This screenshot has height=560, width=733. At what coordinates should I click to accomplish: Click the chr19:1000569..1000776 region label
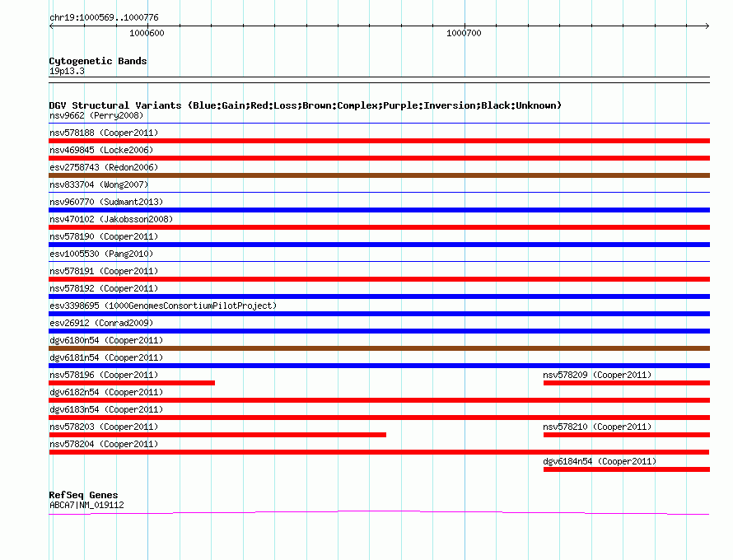tap(104, 17)
